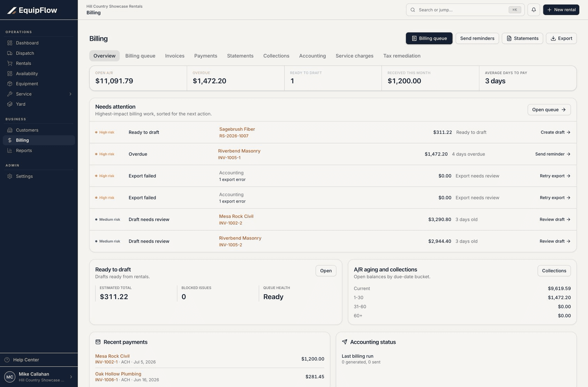
Task: Click the New rental button
Action: 561,10
